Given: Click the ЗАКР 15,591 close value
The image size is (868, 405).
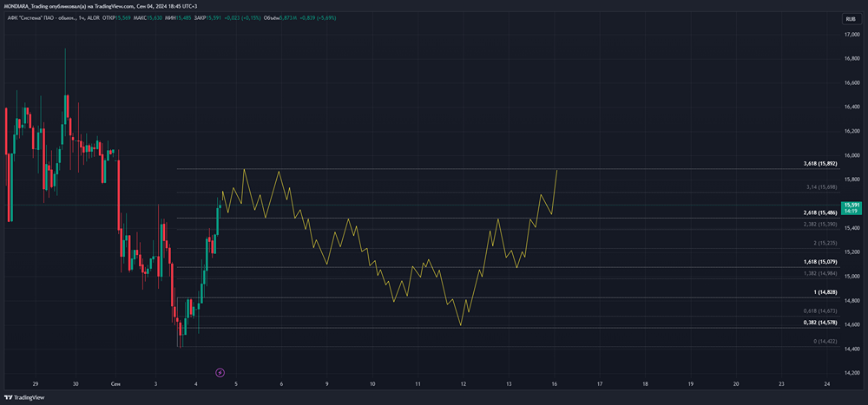Looking at the screenshot, I should pos(207,17).
